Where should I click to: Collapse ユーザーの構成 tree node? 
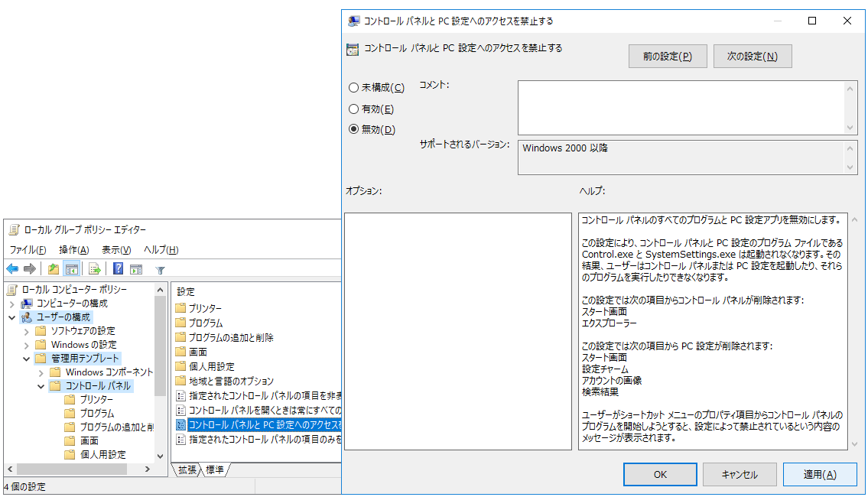click(x=11, y=317)
